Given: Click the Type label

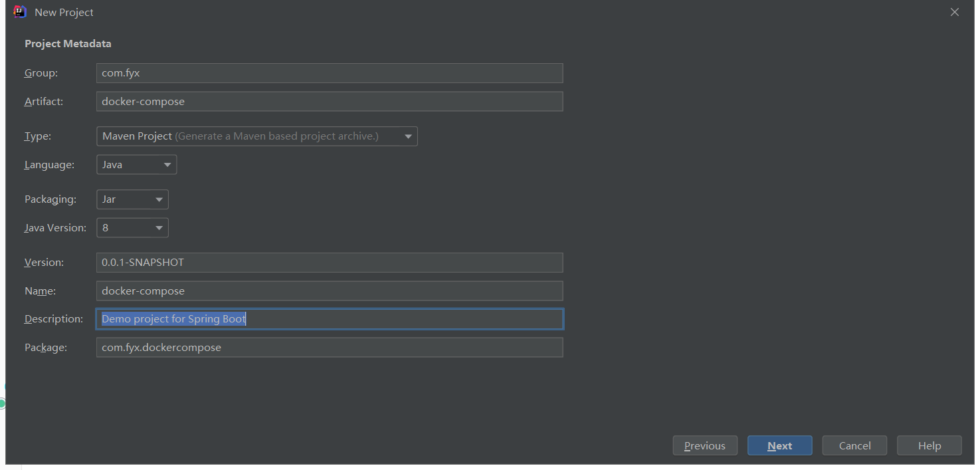Looking at the screenshot, I should [x=38, y=136].
